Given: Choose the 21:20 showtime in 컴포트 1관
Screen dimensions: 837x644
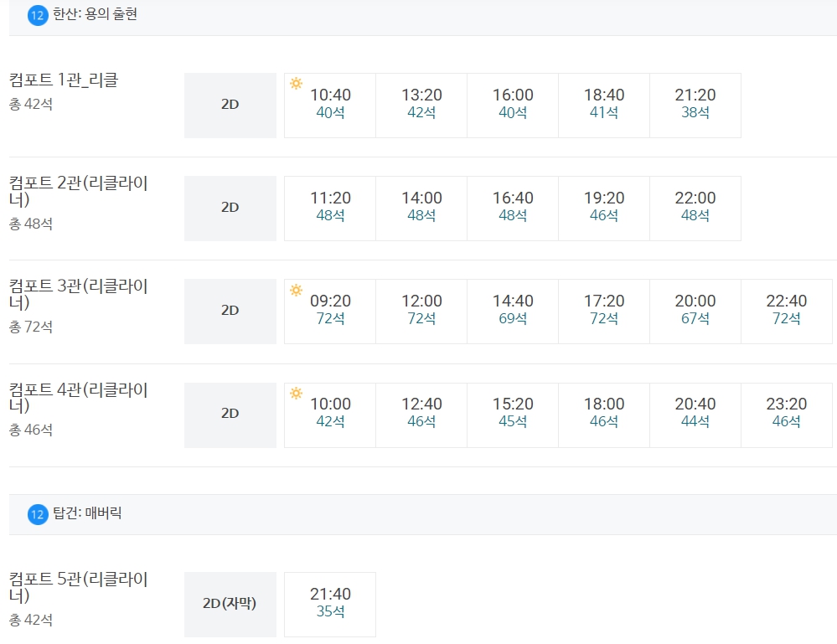Looking at the screenshot, I should pos(695,106).
